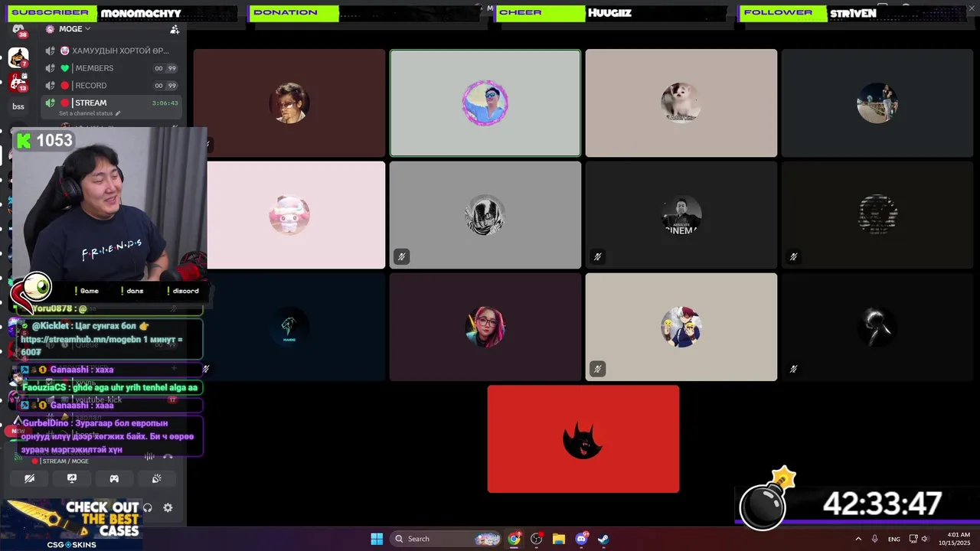Join the MEMBERS voice channel

click(x=111, y=68)
